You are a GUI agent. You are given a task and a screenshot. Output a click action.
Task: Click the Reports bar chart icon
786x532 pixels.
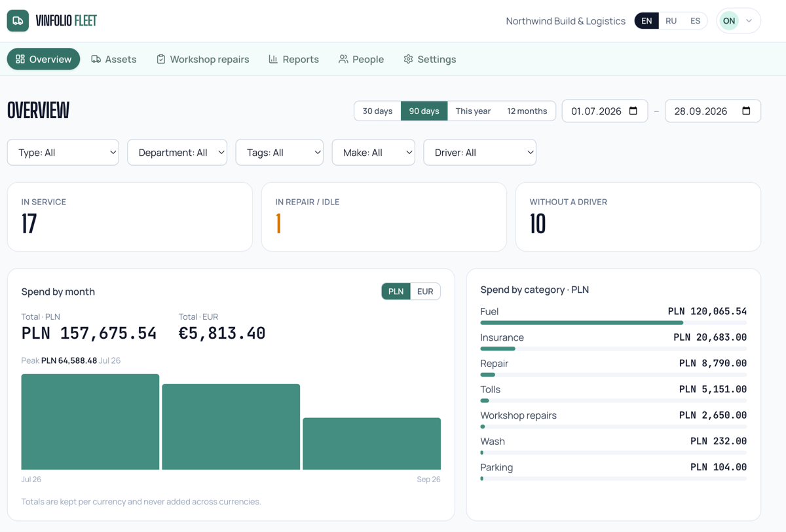[273, 59]
